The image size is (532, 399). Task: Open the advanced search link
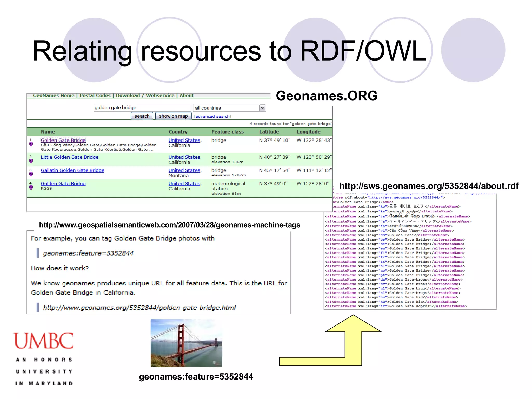coord(212,116)
